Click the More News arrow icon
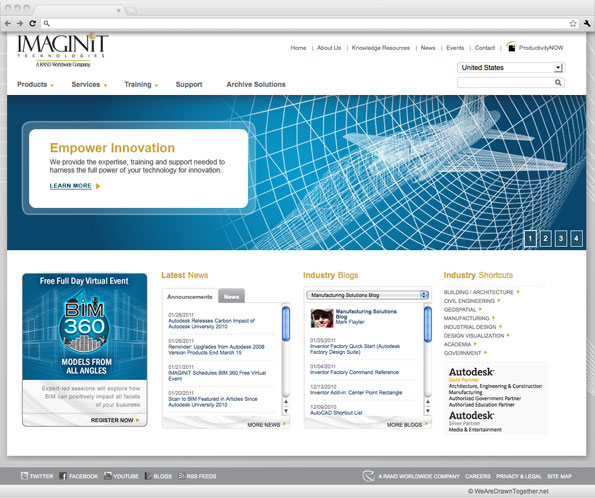Image resolution: width=595 pixels, height=498 pixels. pyautogui.click(x=284, y=424)
